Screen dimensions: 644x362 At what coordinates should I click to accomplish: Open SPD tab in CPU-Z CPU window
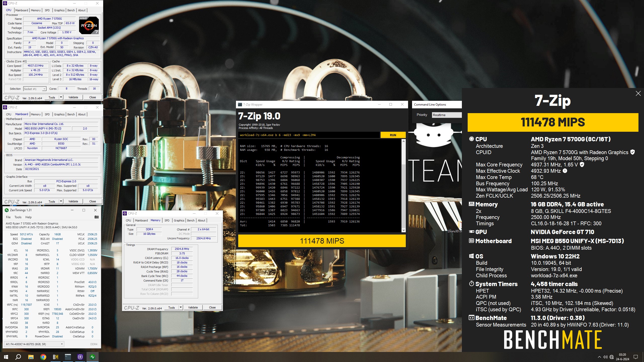pos(47,10)
